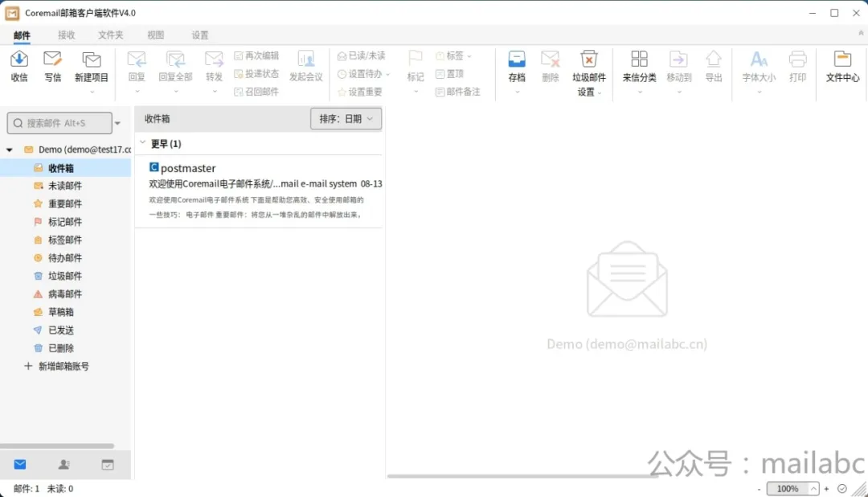Switch to the 接收 ribbon tab
This screenshot has width=868, height=497.
coord(67,35)
